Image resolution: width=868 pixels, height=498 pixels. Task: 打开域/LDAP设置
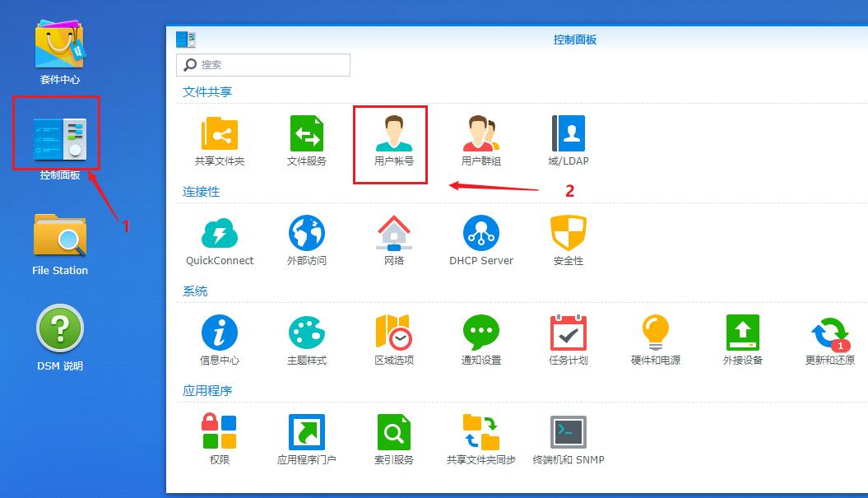tap(568, 140)
